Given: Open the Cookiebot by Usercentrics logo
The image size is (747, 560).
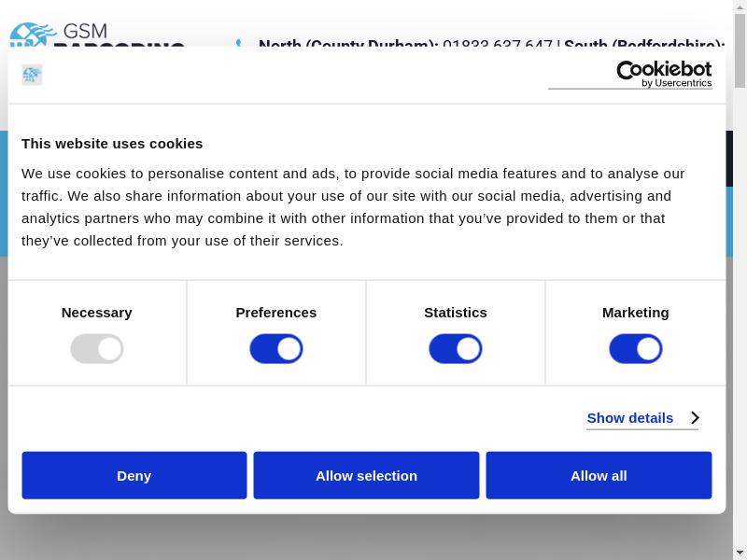Looking at the screenshot, I should point(663,74).
